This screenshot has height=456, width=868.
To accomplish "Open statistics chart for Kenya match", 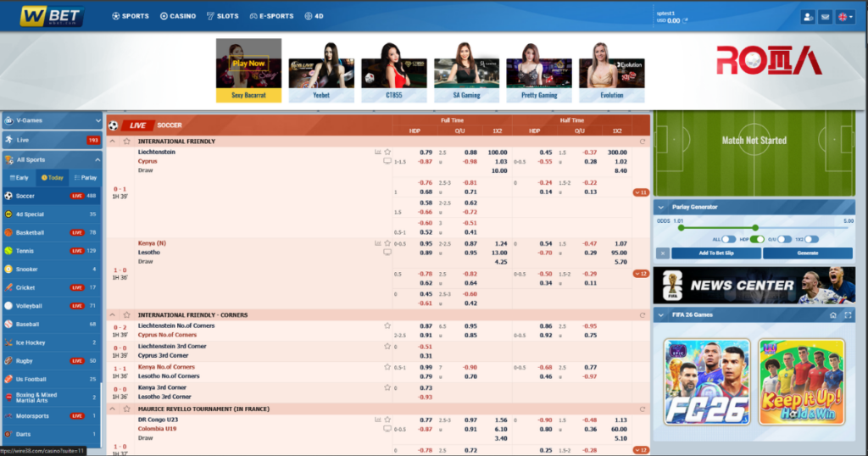I will (377, 243).
